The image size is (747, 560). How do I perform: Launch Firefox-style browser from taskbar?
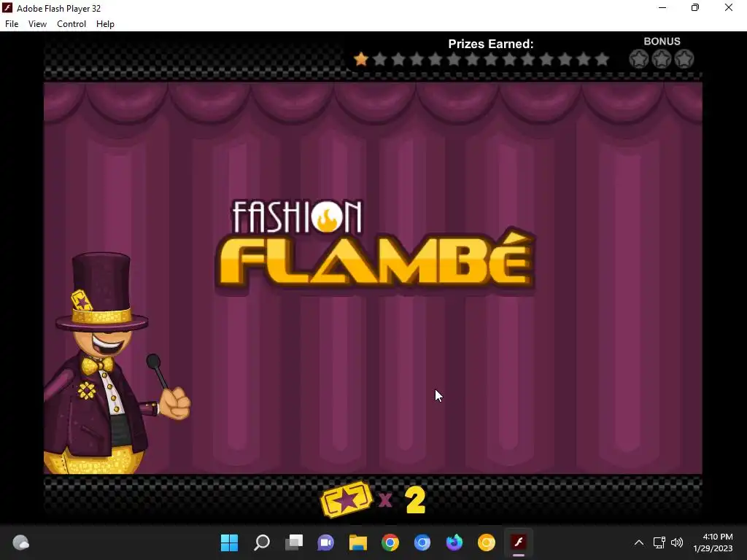[x=454, y=542]
